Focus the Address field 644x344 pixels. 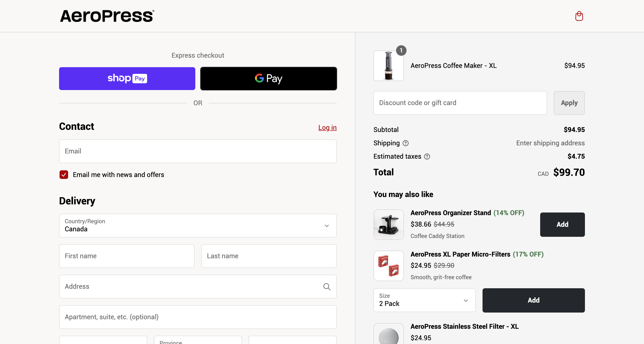[198, 287]
